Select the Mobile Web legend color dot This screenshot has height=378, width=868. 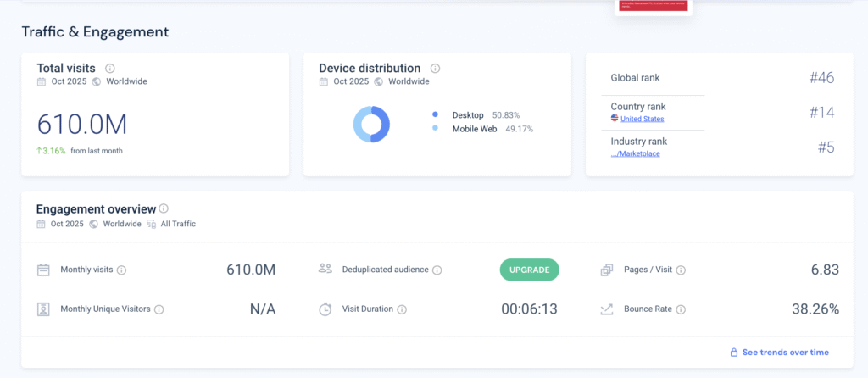coord(435,129)
